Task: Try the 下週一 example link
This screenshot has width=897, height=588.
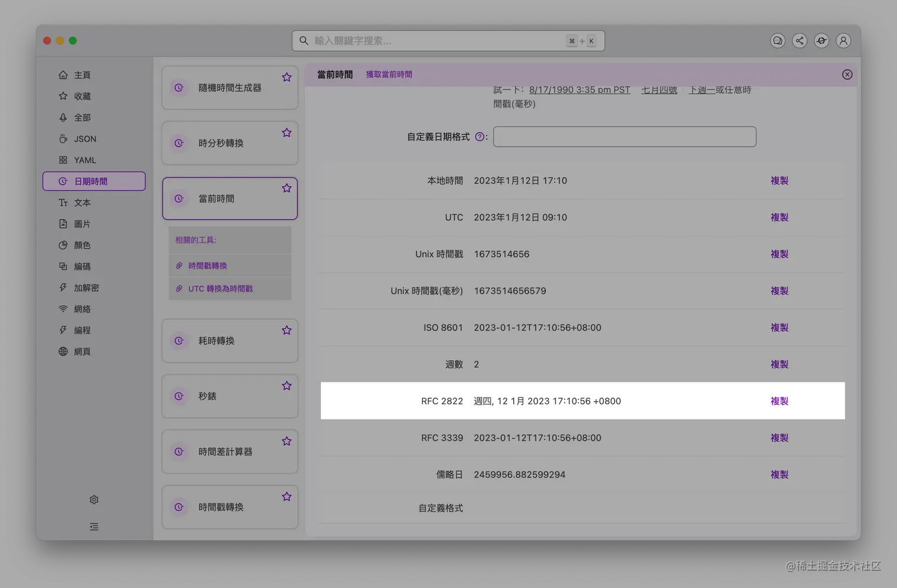Action: (702, 90)
